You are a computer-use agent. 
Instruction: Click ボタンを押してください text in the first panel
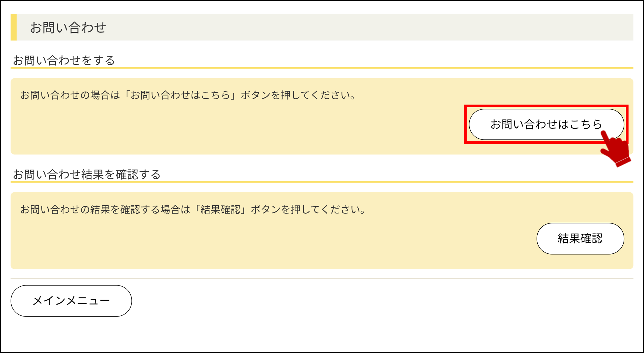(x=298, y=95)
